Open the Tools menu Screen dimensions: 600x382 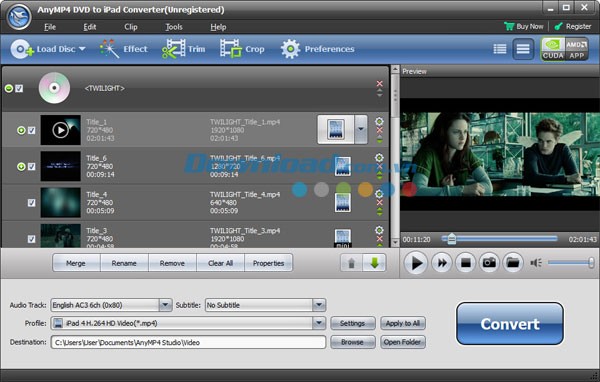tap(174, 27)
